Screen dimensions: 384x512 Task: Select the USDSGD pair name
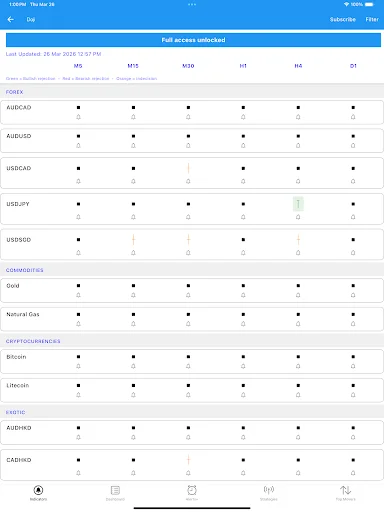tap(19, 240)
